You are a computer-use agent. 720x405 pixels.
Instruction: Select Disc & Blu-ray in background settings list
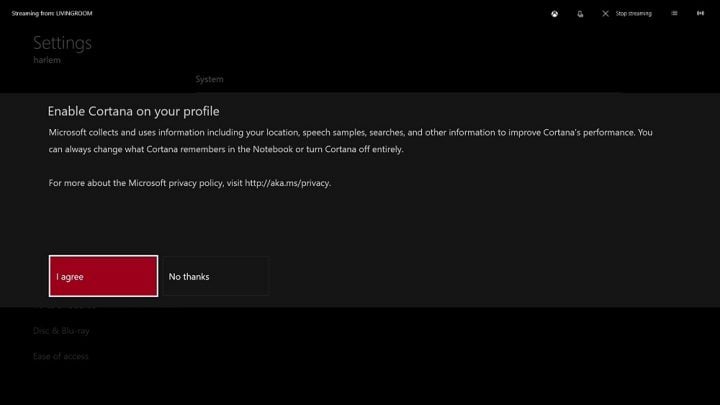(61, 331)
